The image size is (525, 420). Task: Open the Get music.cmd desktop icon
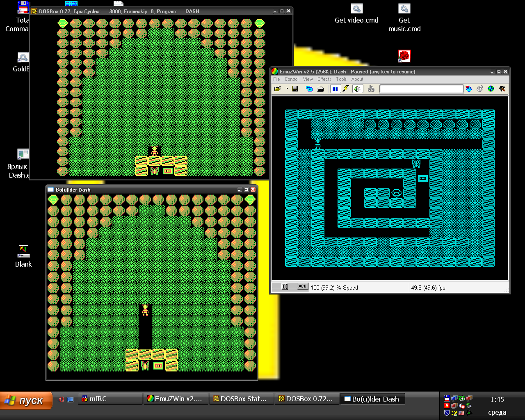(404, 18)
